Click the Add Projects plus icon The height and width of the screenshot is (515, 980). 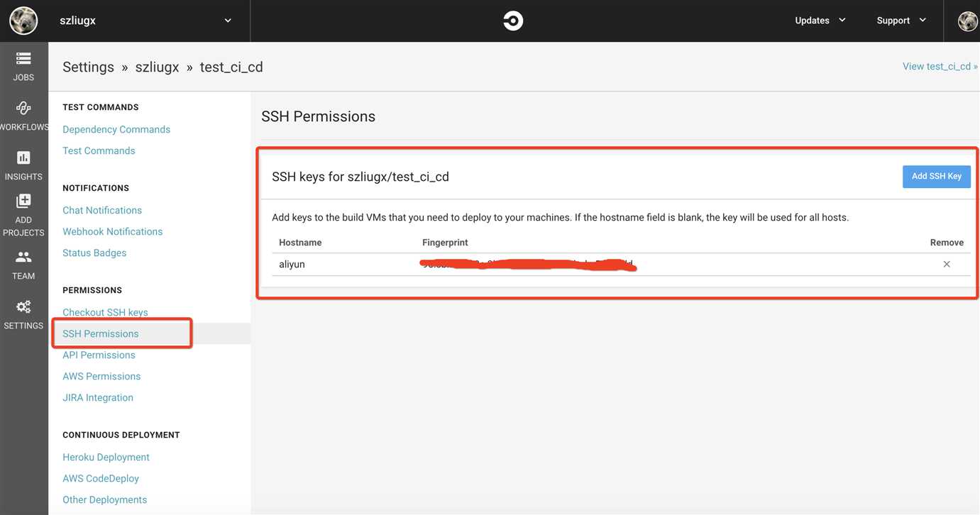click(23, 201)
